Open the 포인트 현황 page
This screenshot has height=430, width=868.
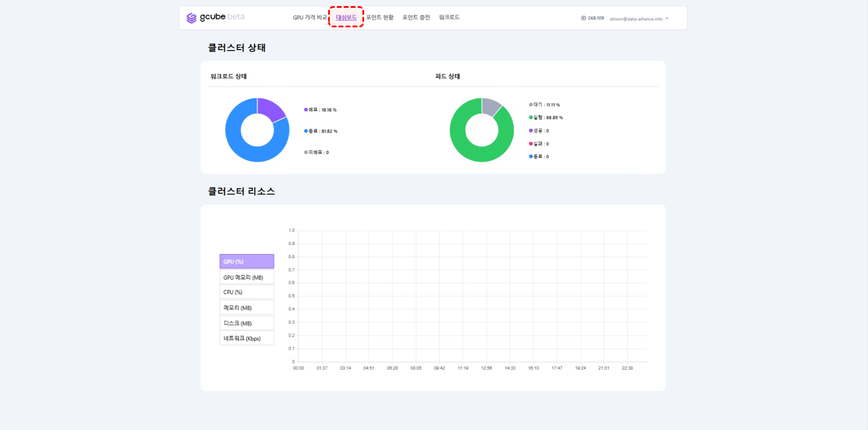(x=380, y=17)
